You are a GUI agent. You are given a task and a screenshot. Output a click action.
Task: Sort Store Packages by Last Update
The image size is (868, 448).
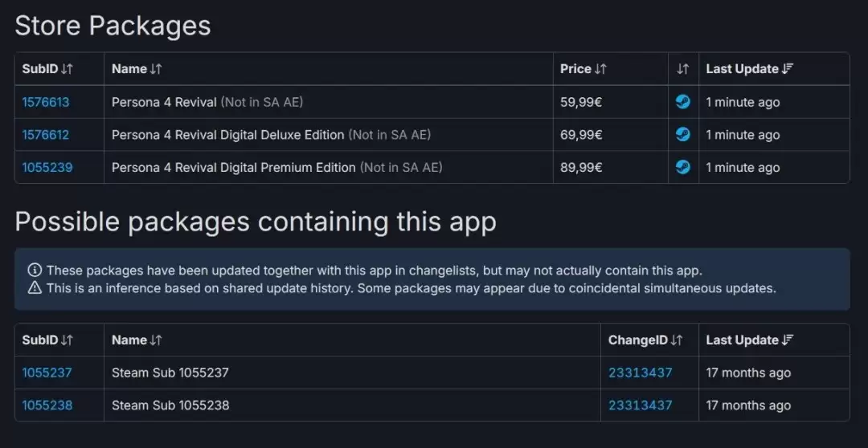pyautogui.click(x=749, y=69)
